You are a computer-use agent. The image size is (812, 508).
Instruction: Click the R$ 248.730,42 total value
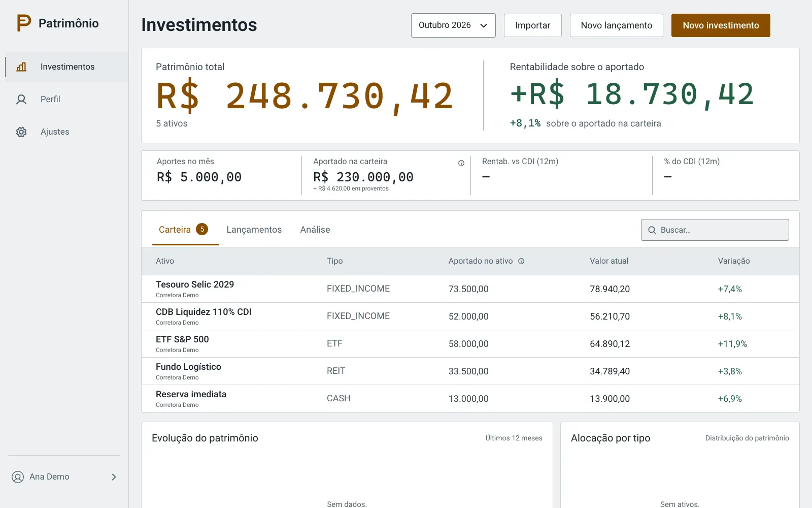(x=304, y=96)
